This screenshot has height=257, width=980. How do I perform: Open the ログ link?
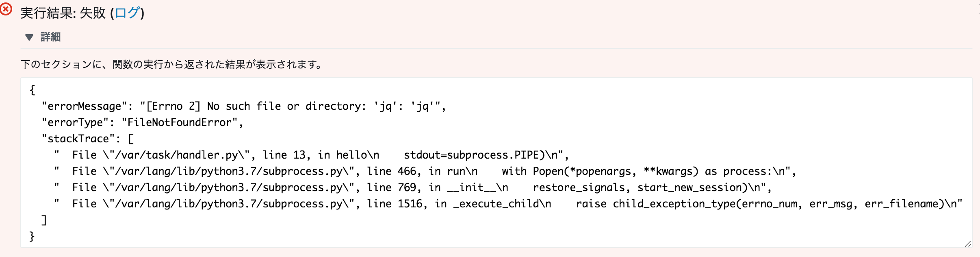tap(127, 13)
